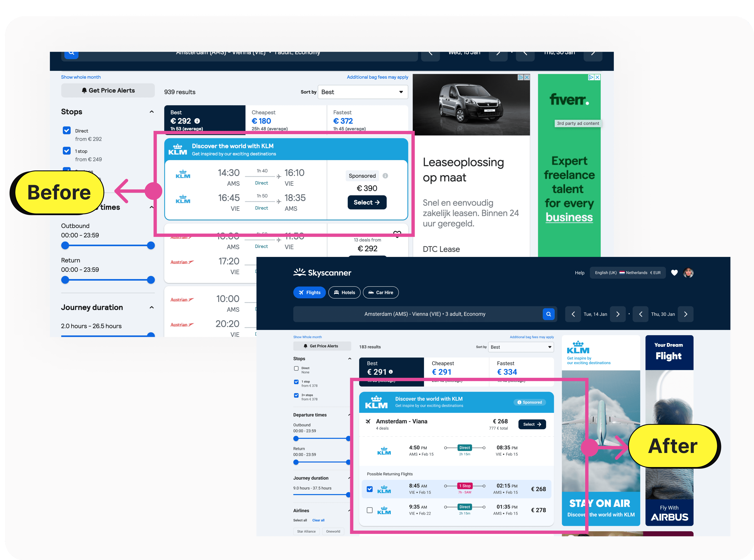Click Get Price Alerts button in Before view
Screen dimensions: 754x560
tap(108, 90)
